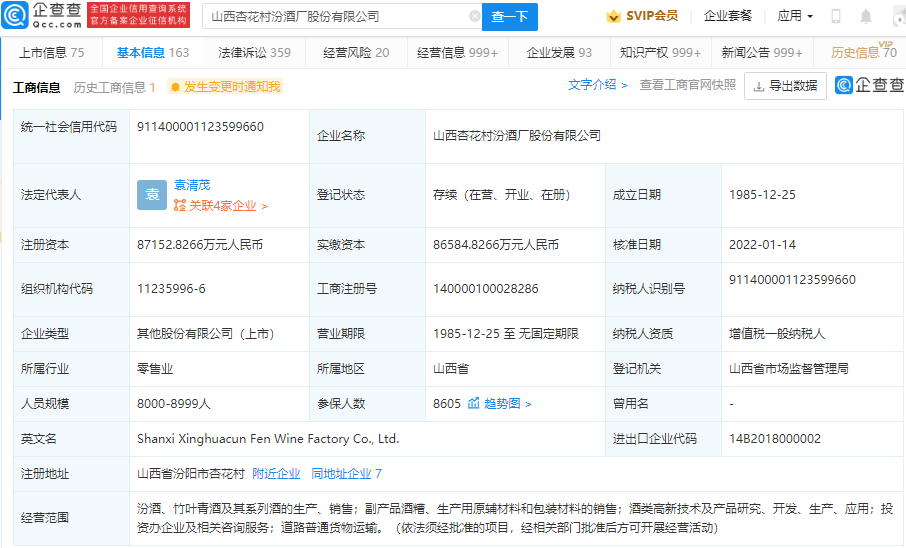Click the 导出数据 export button
Image resolution: width=906 pixels, height=548 pixels.
coord(785,86)
